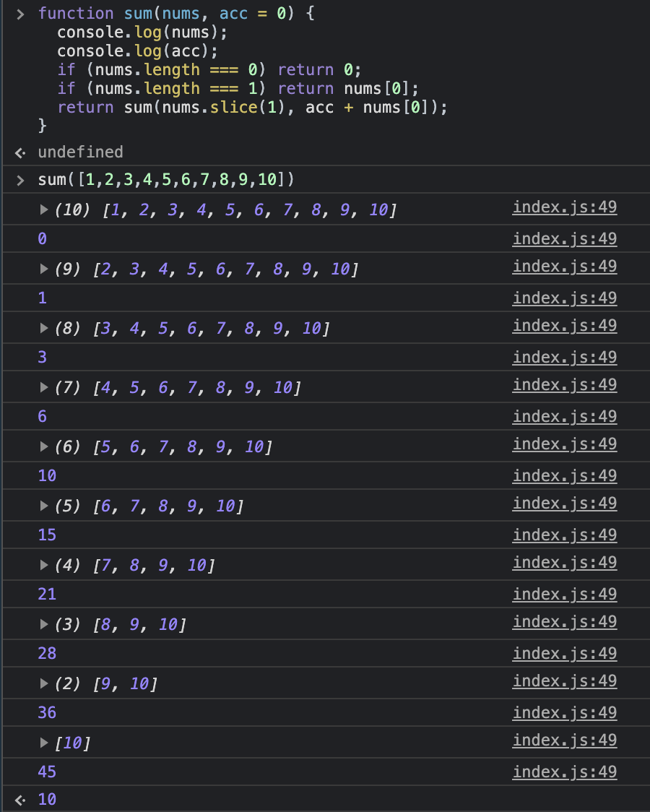Select the logged accumulator value 15
The image size is (650, 812).
(47, 535)
